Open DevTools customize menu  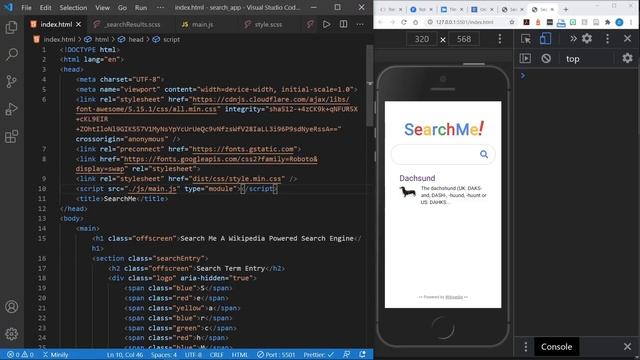[607, 39]
